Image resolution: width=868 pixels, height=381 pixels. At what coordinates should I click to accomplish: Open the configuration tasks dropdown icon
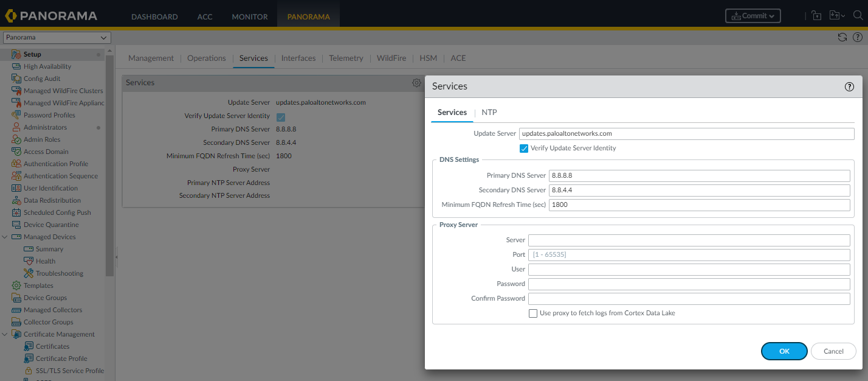point(838,16)
